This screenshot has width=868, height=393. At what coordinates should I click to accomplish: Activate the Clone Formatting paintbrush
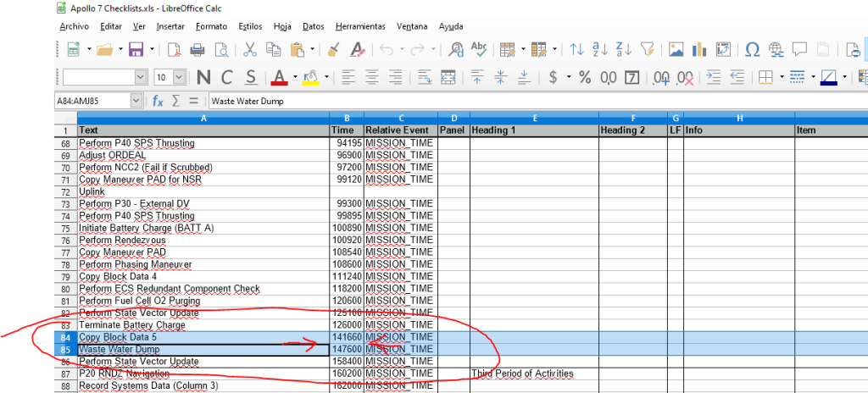point(333,50)
